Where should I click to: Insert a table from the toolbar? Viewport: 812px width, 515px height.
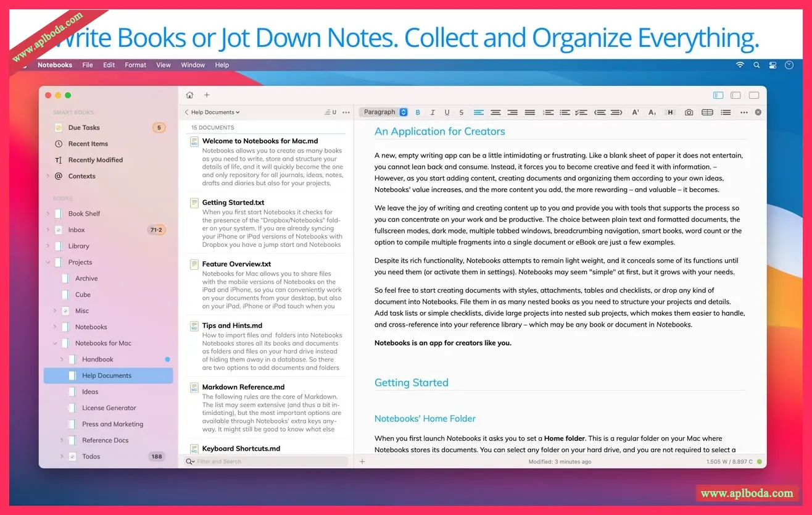pyautogui.click(x=707, y=112)
